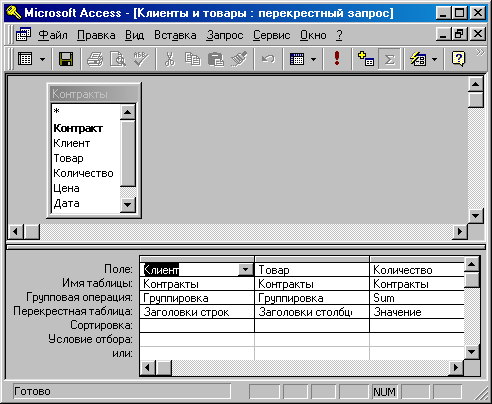Click the Контракты table title bar
This screenshot has height=404, width=492.
[x=94, y=94]
